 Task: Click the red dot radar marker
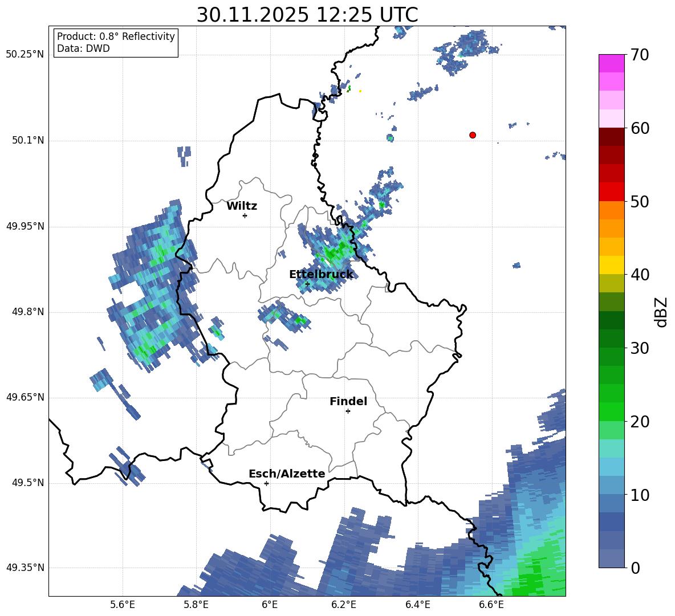[473, 135]
